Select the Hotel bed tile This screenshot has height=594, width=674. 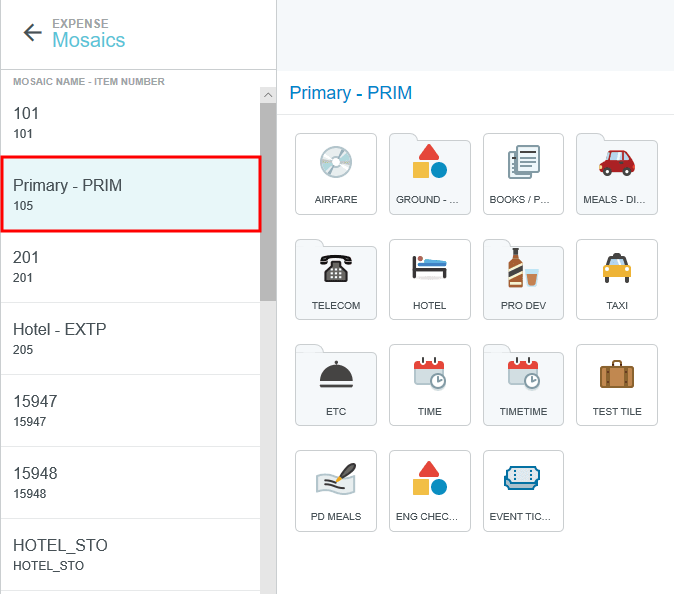[x=429, y=280]
